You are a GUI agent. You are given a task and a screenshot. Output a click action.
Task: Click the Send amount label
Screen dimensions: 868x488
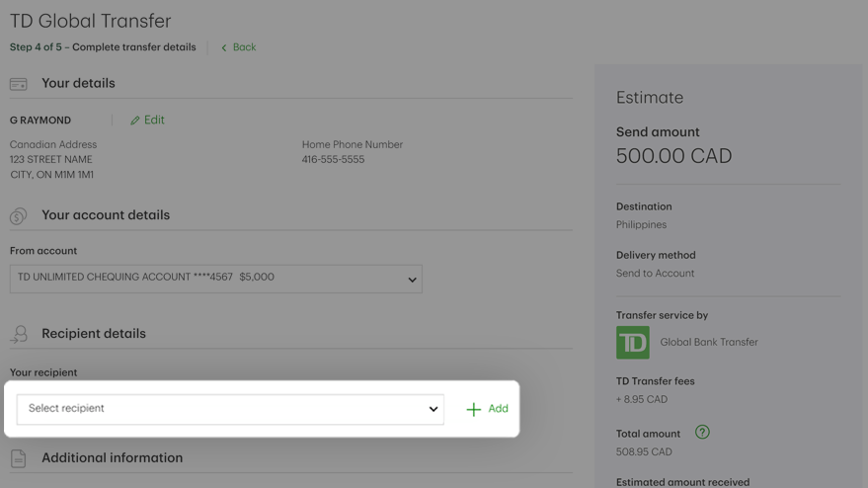(658, 131)
